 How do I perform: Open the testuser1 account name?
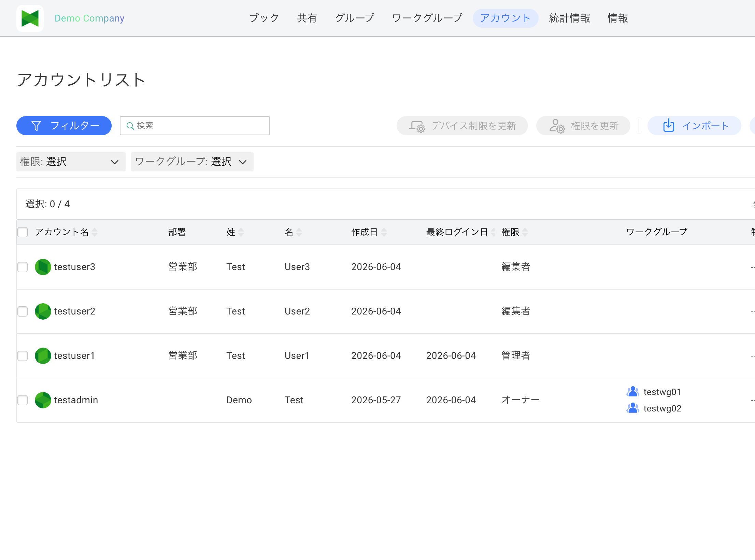click(x=74, y=356)
